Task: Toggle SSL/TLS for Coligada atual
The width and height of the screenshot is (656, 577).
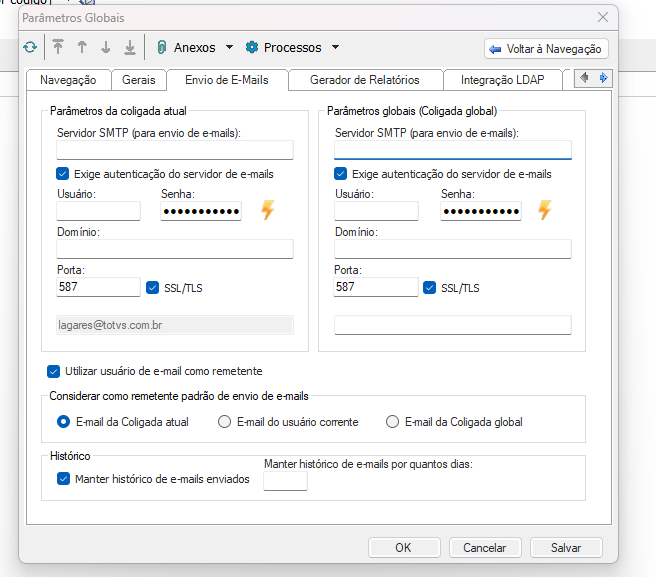Action: pyautogui.click(x=153, y=288)
